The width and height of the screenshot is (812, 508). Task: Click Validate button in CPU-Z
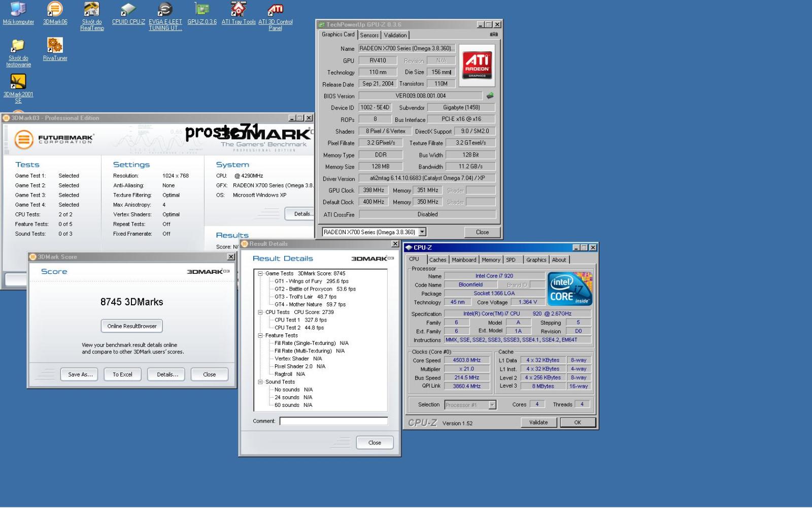(x=538, y=422)
